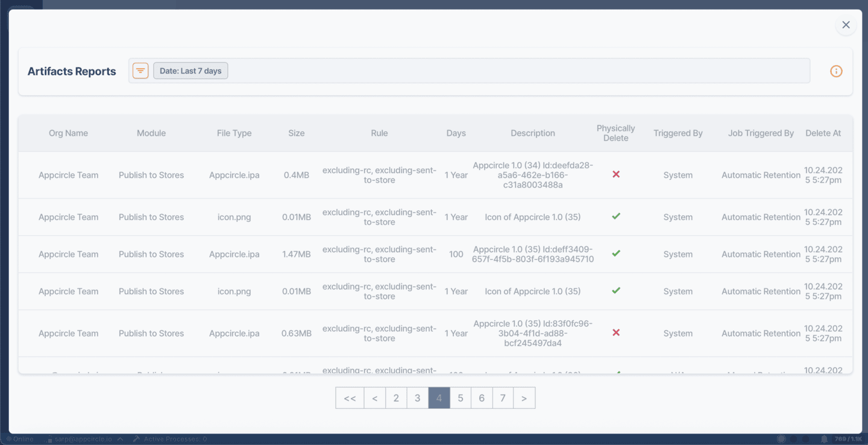The height and width of the screenshot is (445, 868).
Task: Click the orange info icon on the right
Action: point(836,71)
